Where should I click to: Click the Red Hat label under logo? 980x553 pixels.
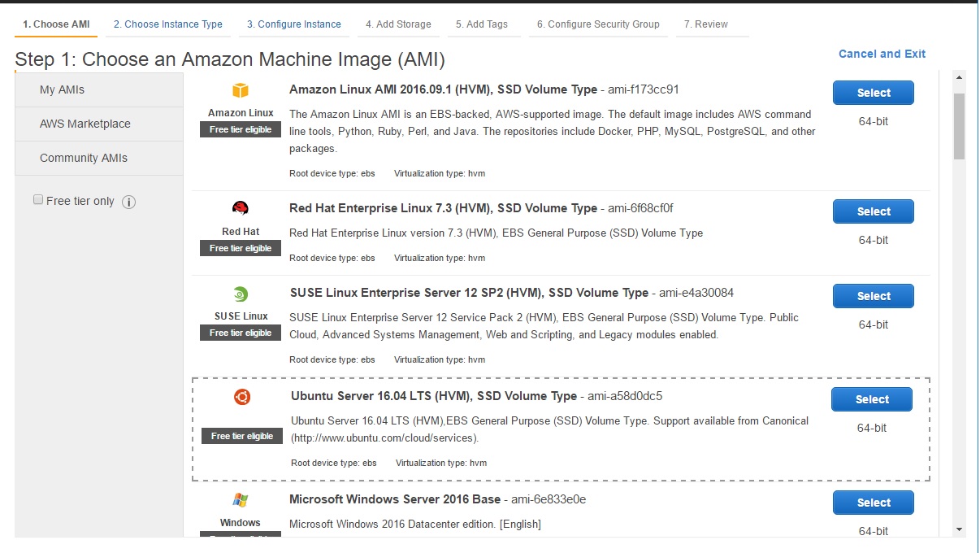241,232
